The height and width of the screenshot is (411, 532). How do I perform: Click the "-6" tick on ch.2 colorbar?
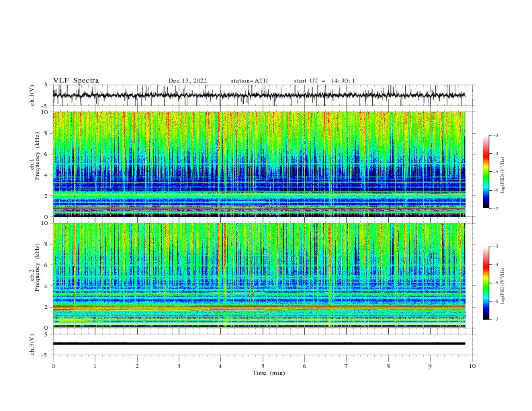click(x=496, y=301)
